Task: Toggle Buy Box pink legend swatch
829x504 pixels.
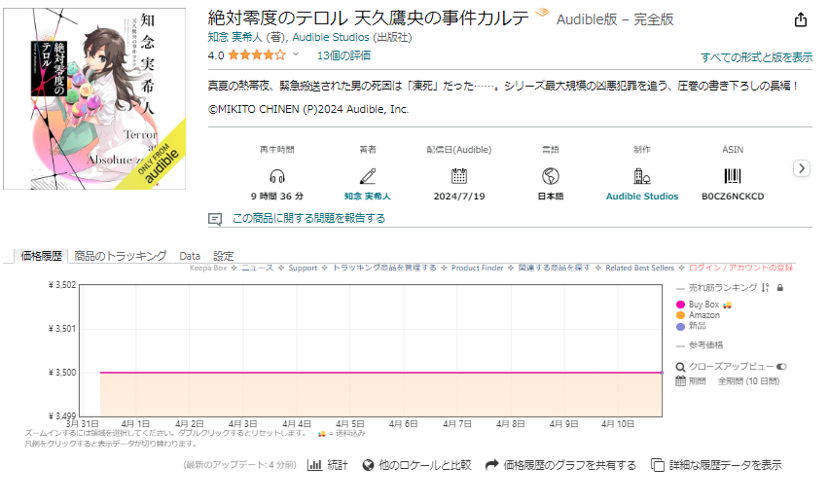Action: 680,305
